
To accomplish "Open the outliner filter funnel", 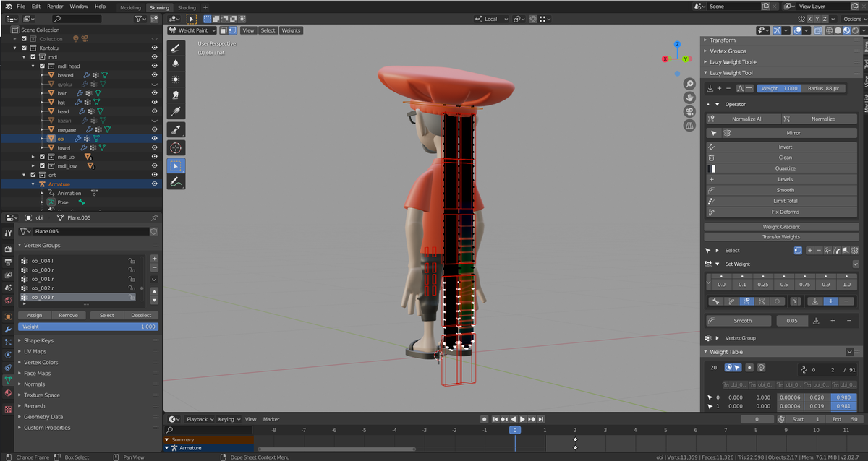I will [x=140, y=19].
